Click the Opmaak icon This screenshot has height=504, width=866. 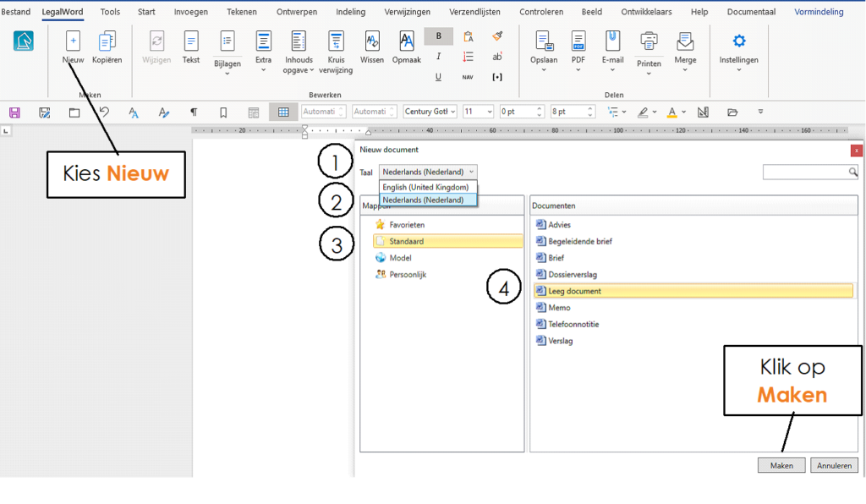tap(407, 41)
